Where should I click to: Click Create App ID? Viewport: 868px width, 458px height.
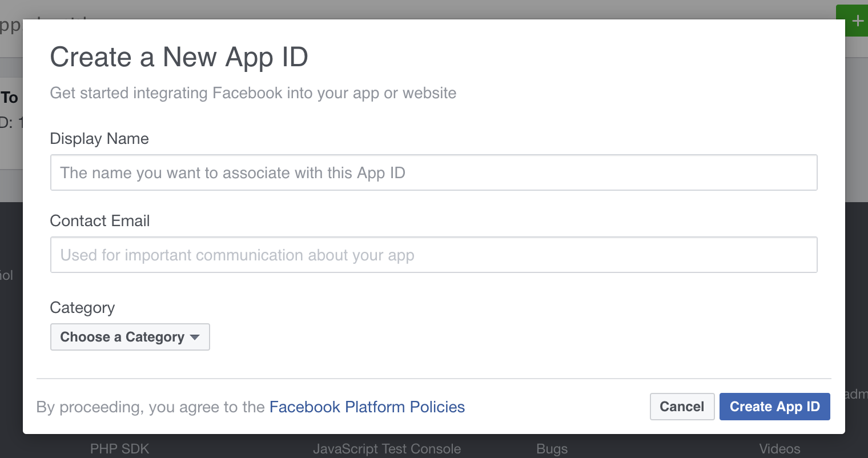(x=774, y=406)
